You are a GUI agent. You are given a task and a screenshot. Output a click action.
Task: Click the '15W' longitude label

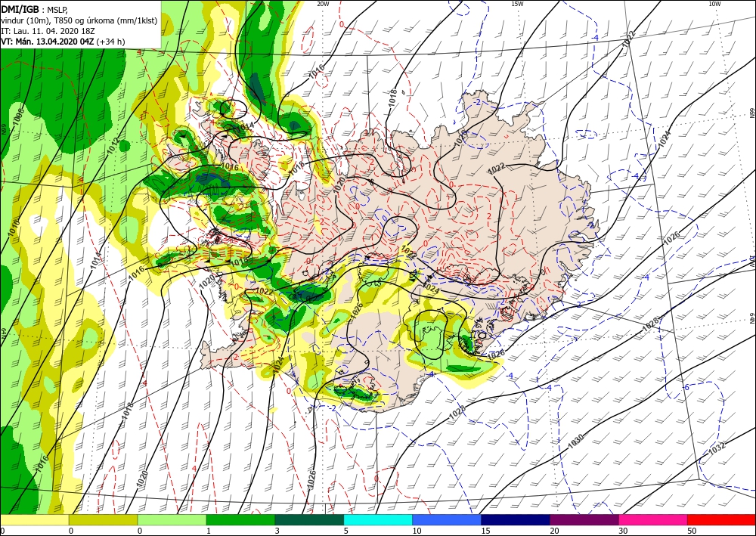click(517, 4)
